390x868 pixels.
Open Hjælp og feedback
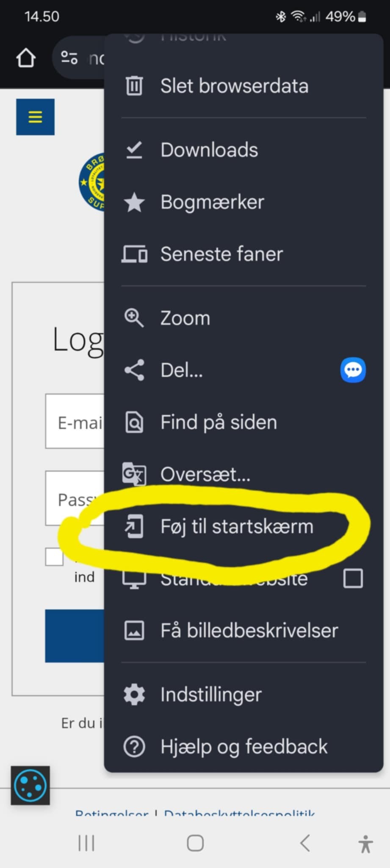pos(243,747)
